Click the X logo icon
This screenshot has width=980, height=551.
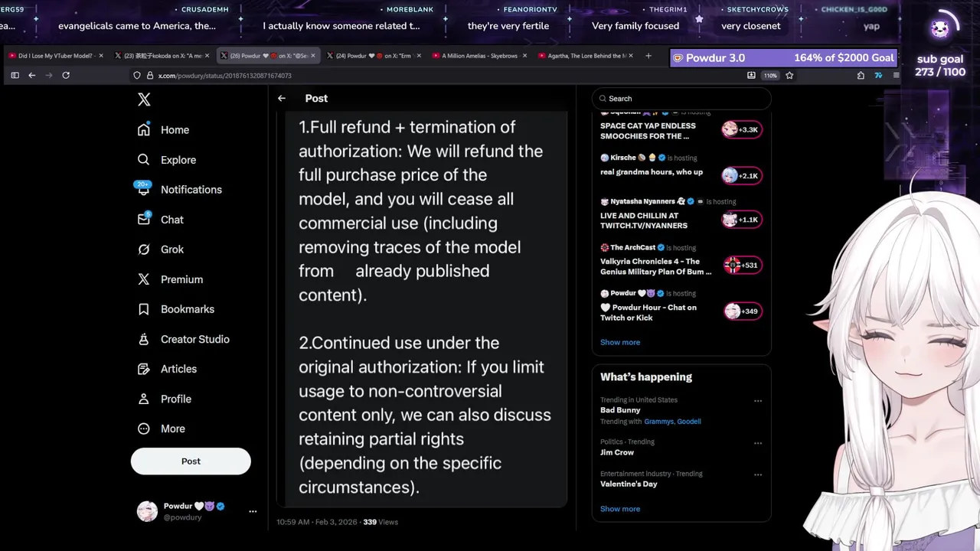(x=144, y=99)
